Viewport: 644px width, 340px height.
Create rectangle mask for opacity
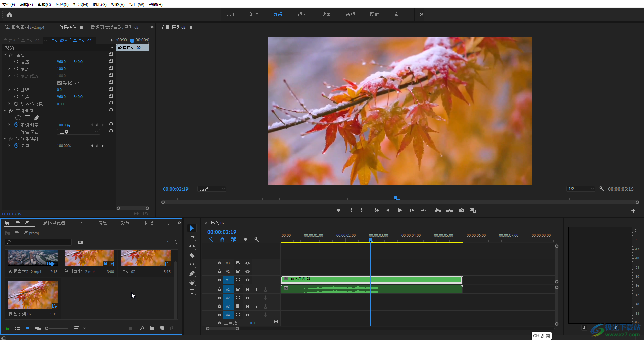click(28, 118)
